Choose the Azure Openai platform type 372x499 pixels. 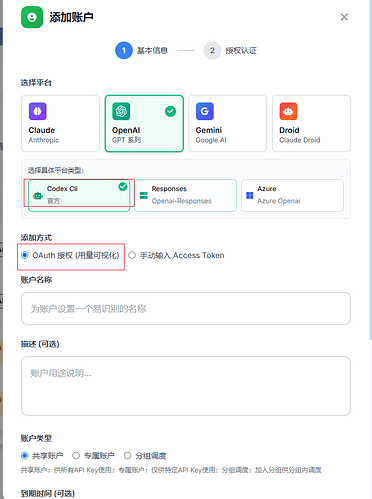click(x=292, y=195)
